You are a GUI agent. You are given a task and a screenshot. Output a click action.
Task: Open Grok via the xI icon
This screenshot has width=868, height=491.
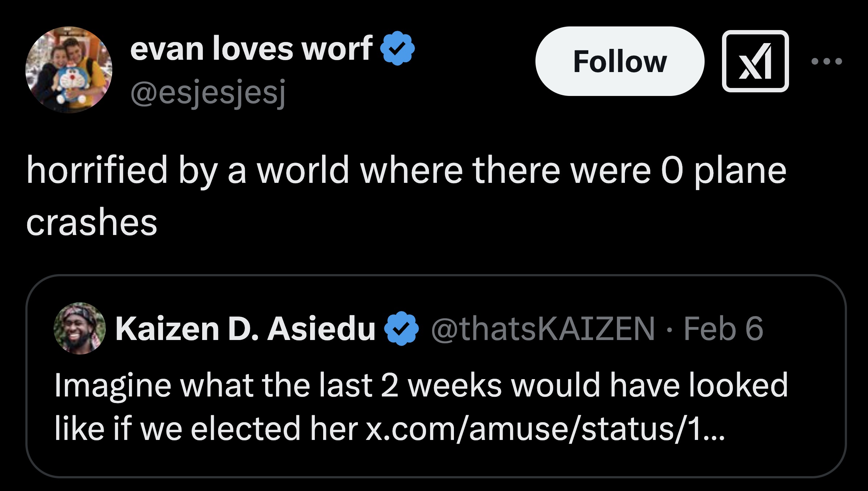pos(755,61)
